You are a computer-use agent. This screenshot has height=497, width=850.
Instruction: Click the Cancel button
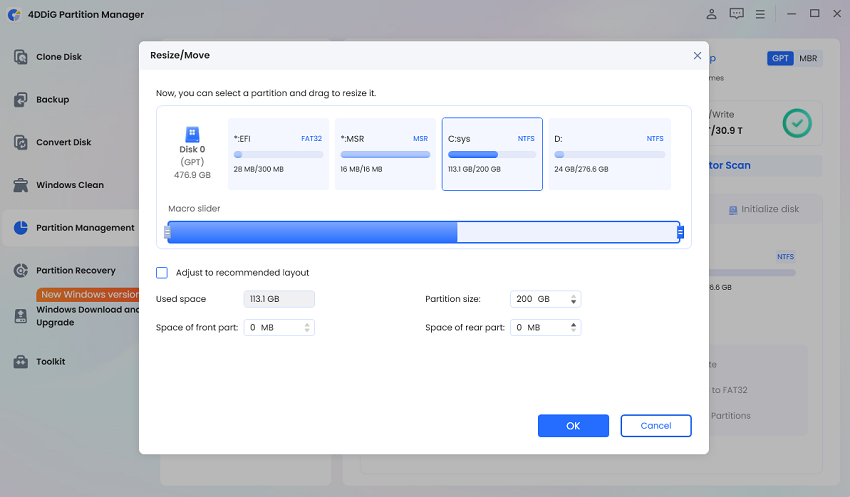click(x=656, y=425)
